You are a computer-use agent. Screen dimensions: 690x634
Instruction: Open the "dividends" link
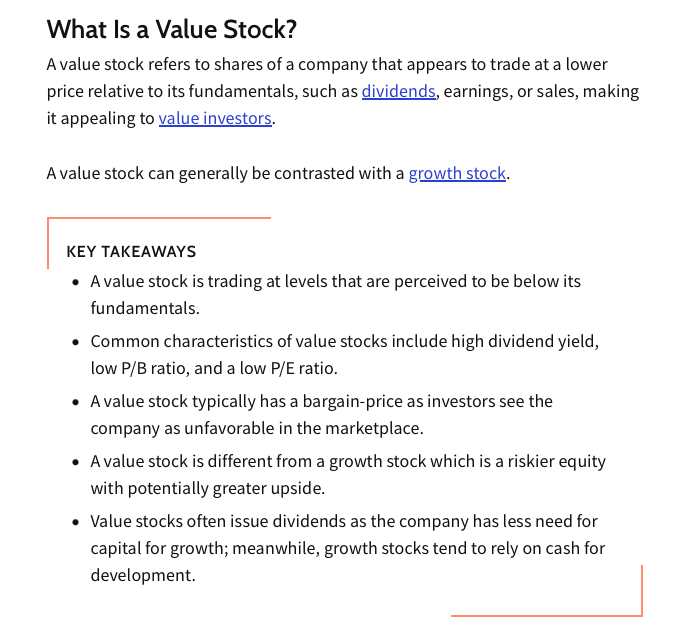[x=398, y=92]
